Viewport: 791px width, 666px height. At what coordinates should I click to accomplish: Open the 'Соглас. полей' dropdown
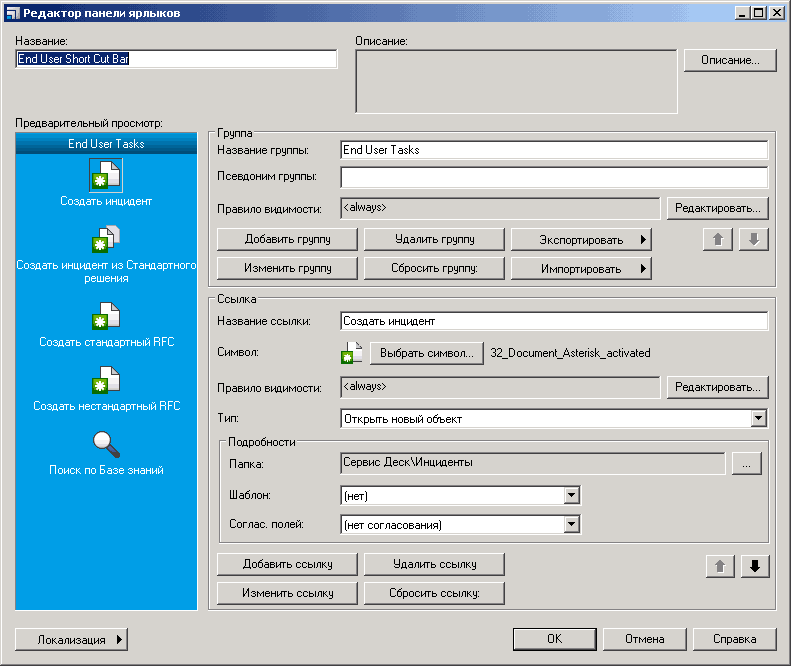click(x=571, y=525)
